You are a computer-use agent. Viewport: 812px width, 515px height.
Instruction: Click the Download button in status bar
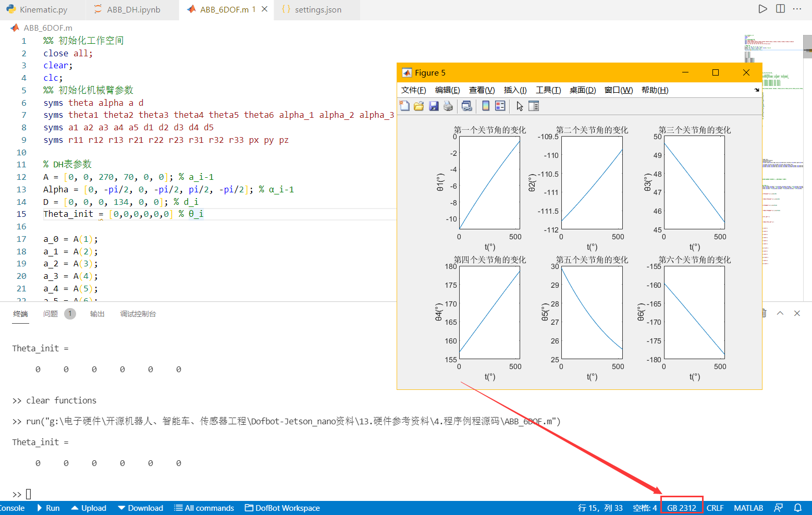pos(140,507)
